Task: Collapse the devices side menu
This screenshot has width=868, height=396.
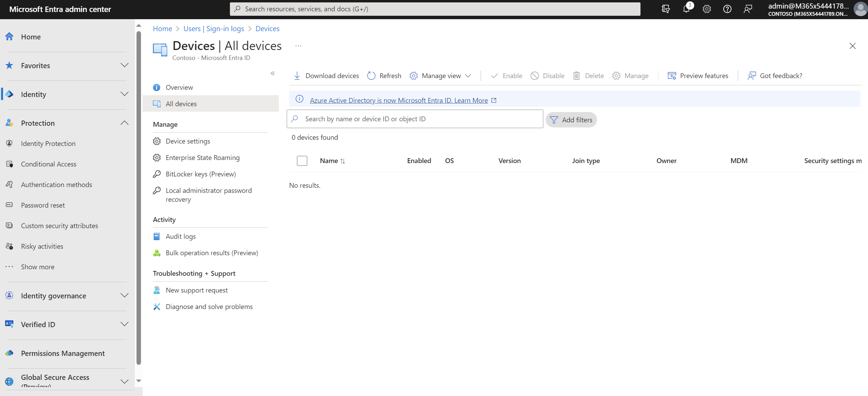Action: [x=273, y=73]
